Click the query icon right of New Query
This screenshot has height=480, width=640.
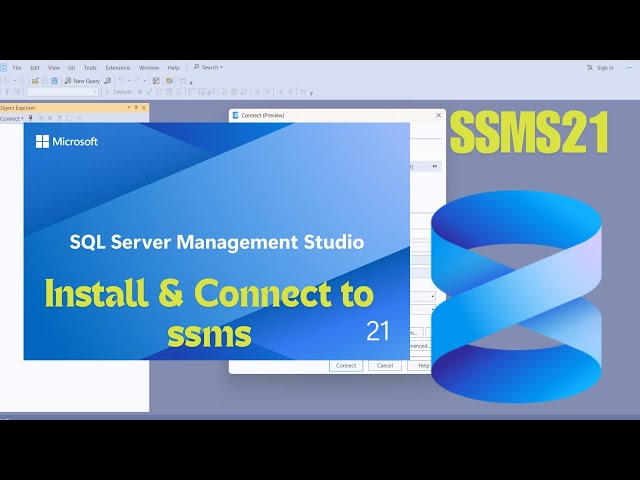[x=108, y=81]
